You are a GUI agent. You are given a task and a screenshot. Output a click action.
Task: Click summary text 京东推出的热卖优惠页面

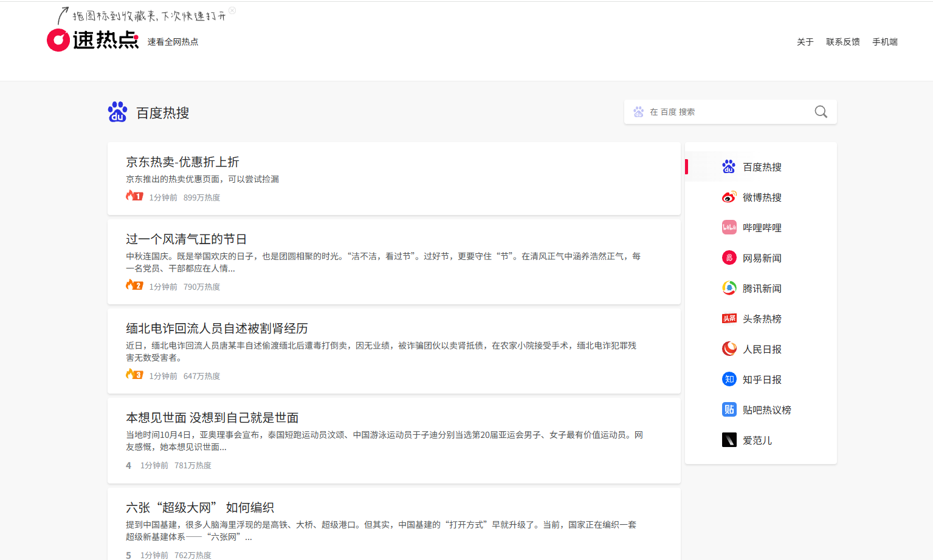pyautogui.click(x=202, y=179)
